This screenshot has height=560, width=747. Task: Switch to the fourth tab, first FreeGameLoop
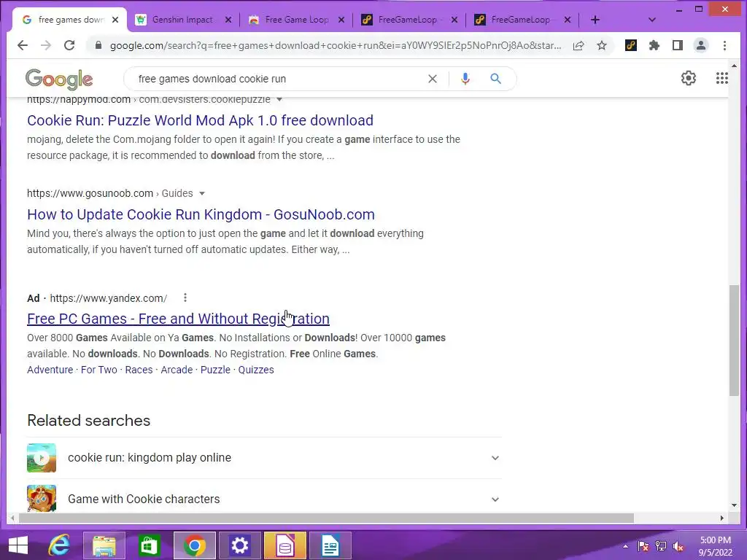409,20
